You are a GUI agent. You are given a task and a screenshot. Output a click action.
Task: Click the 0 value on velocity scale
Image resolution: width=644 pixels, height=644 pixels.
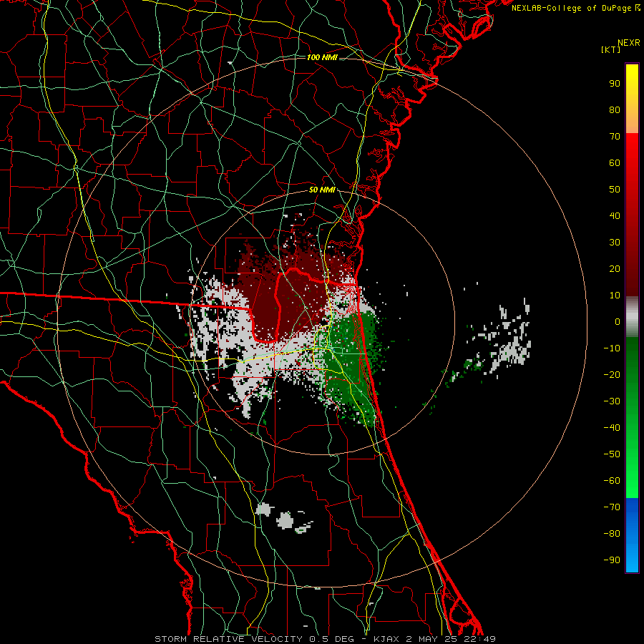pos(618,321)
